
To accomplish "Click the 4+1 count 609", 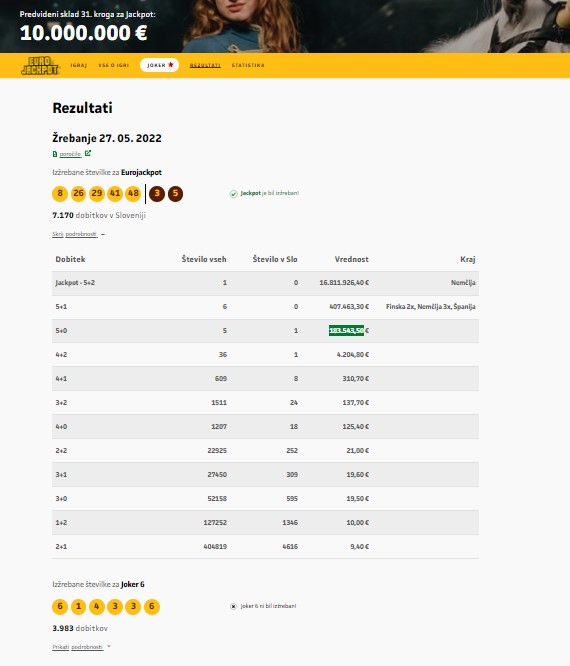I will point(221,378).
